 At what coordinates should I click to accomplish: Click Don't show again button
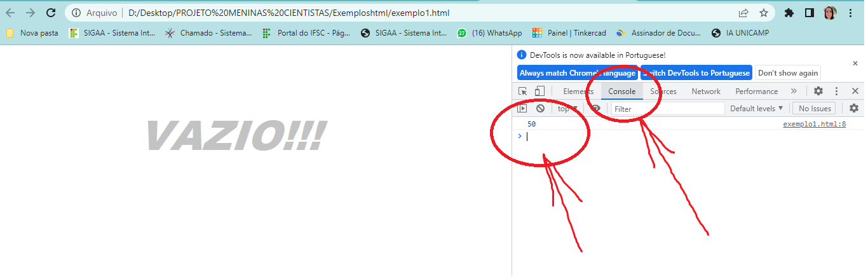[x=788, y=73]
